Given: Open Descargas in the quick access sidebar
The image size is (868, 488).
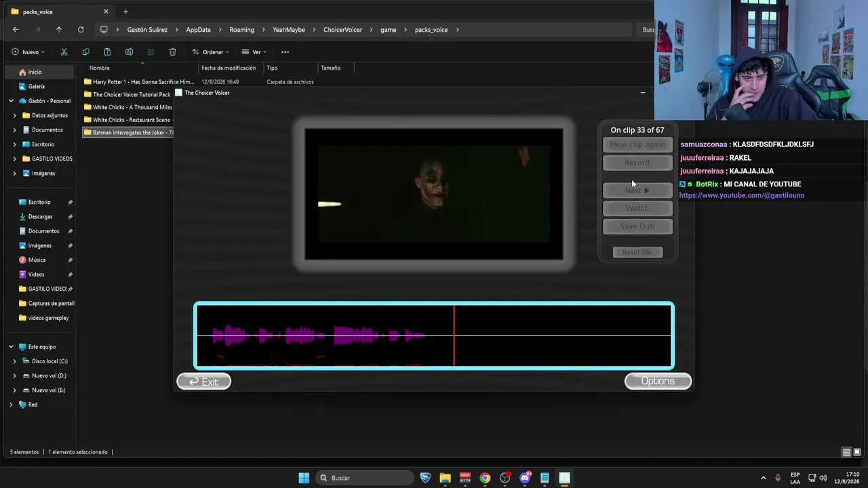Looking at the screenshot, I should [40, 217].
